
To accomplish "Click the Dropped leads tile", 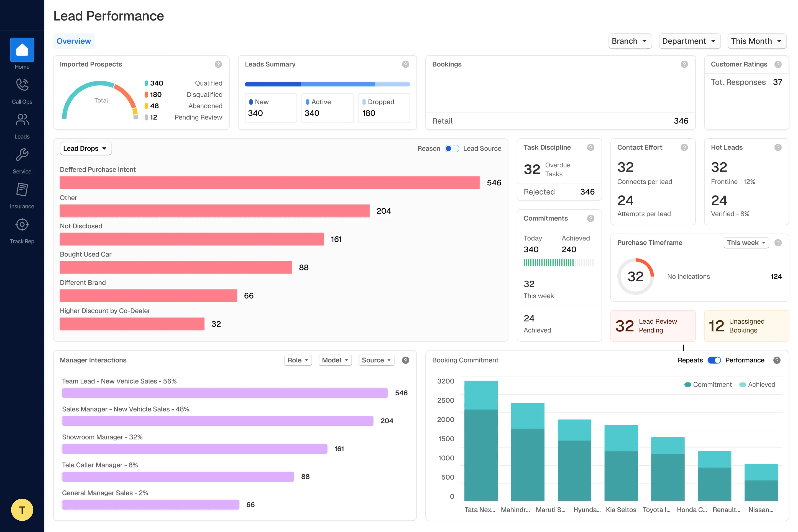I will click(384, 108).
